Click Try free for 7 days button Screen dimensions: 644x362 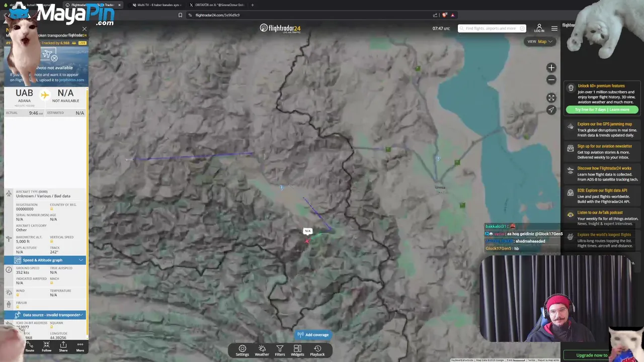[x=602, y=110]
